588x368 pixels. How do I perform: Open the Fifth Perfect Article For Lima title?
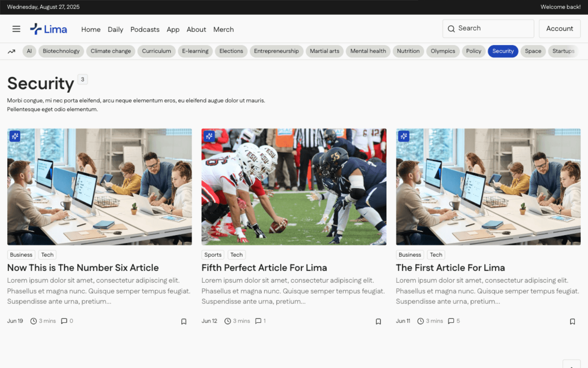[x=264, y=268]
